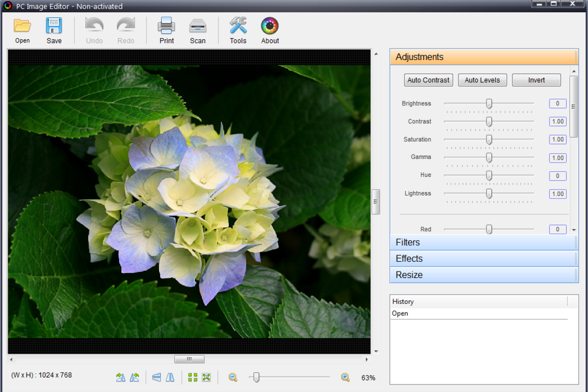Image resolution: width=588 pixels, height=392 pixels.
Task: Flip the image horizontally
Action: 170,378
